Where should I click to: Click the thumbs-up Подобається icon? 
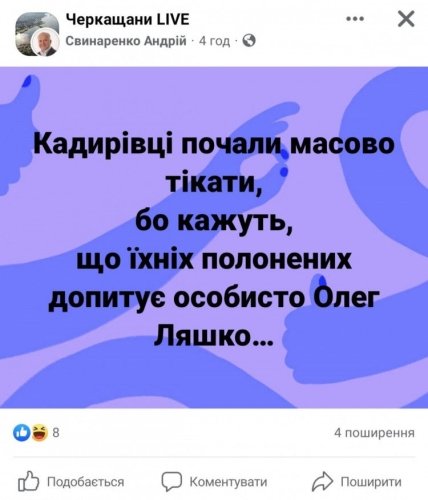(x=28, y=482)
